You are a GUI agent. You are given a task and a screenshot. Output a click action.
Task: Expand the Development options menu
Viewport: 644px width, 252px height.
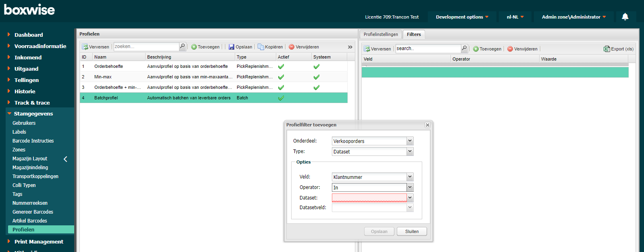tap(462, 17)
